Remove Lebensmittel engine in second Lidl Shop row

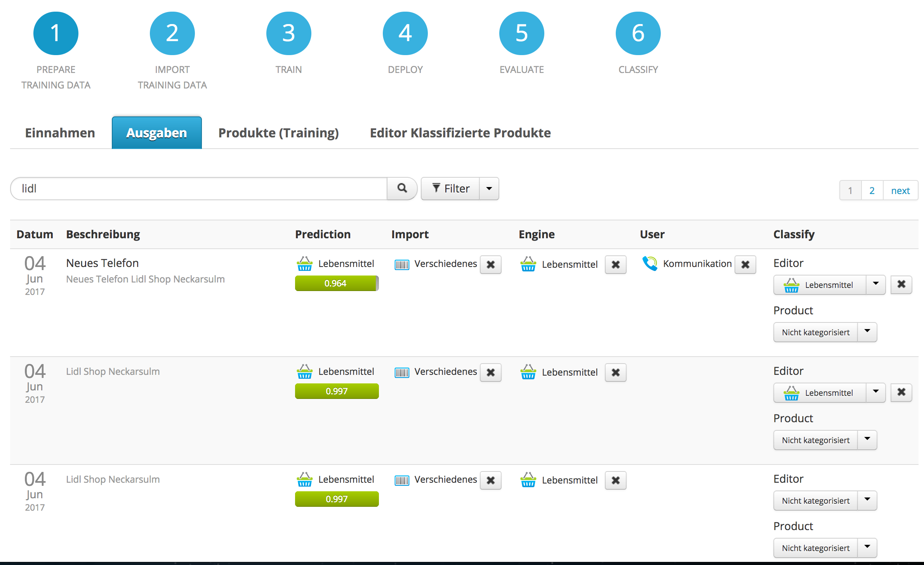(x=616, y=373)
